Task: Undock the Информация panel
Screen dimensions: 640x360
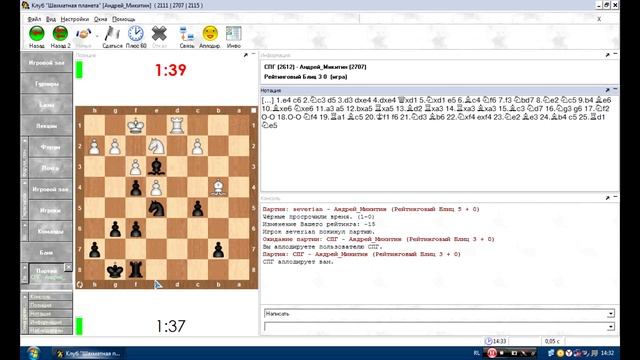Action: pyautogui.click(x=607, y=55)
